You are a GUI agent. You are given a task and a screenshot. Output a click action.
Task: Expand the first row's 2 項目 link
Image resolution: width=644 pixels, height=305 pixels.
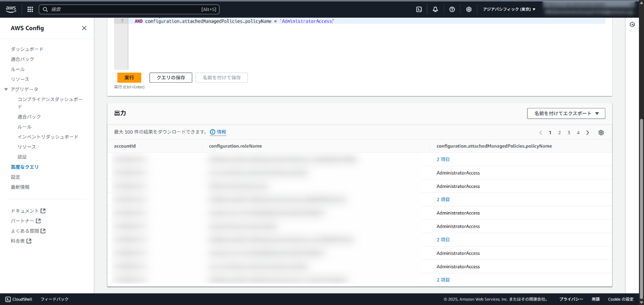pos(443,159)
